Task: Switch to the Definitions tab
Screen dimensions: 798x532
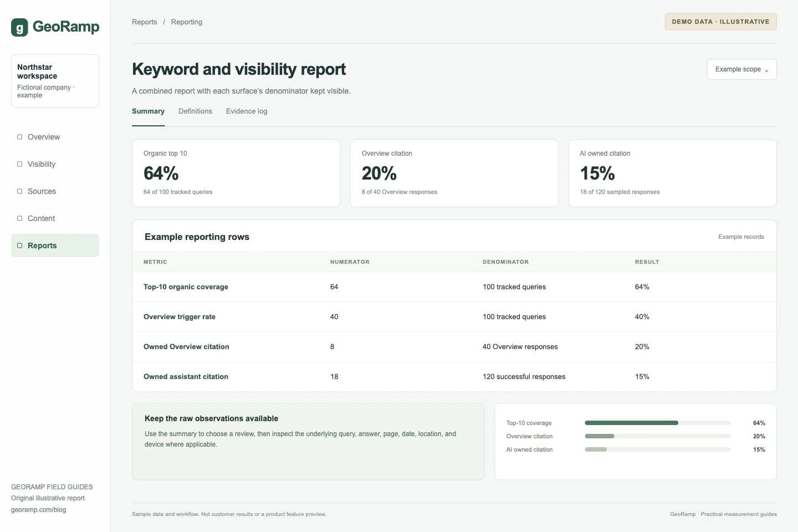Action: (x=195, y=111)
